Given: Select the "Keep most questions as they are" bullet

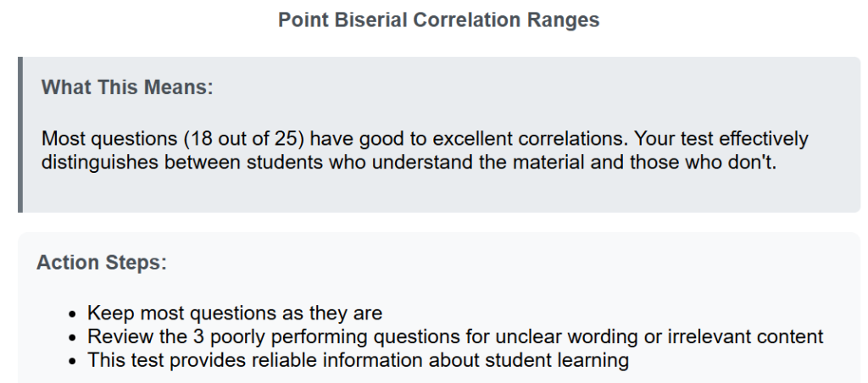Looking at the screenshot, I should pos(235,314).
